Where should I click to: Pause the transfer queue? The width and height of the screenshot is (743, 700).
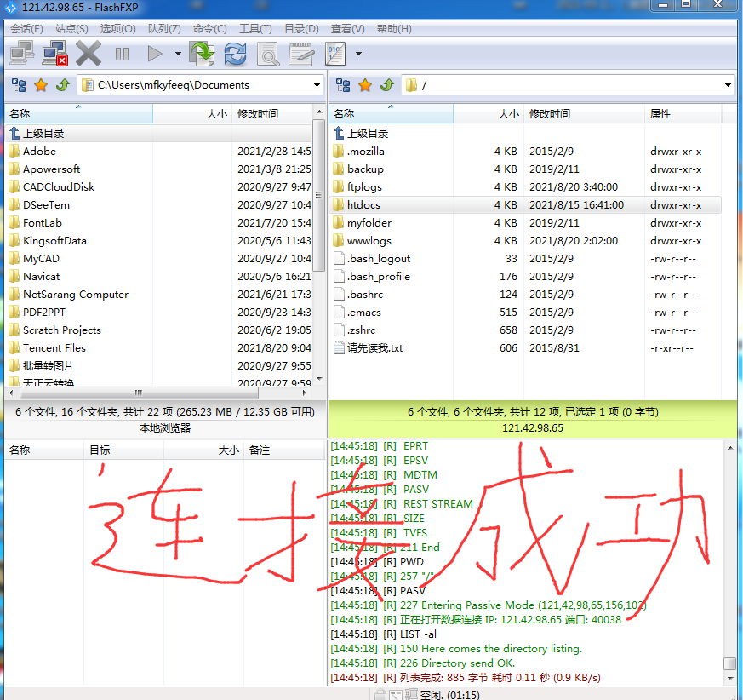tap(122, 54)
